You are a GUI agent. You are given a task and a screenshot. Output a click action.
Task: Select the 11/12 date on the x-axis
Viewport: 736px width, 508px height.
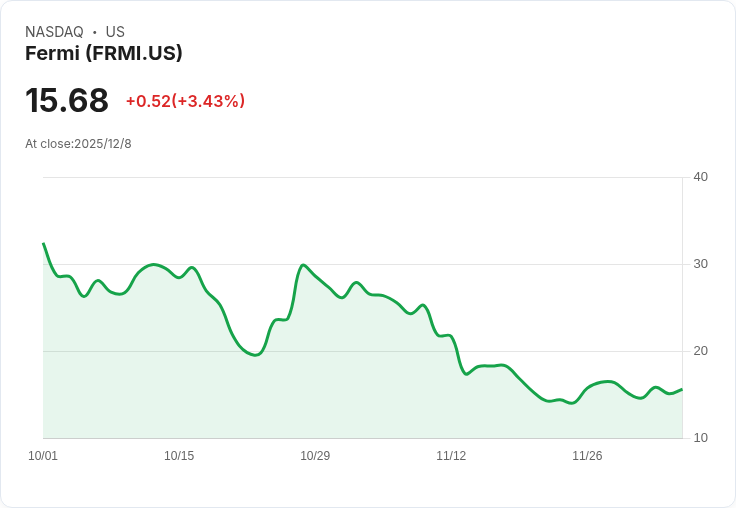451,456
